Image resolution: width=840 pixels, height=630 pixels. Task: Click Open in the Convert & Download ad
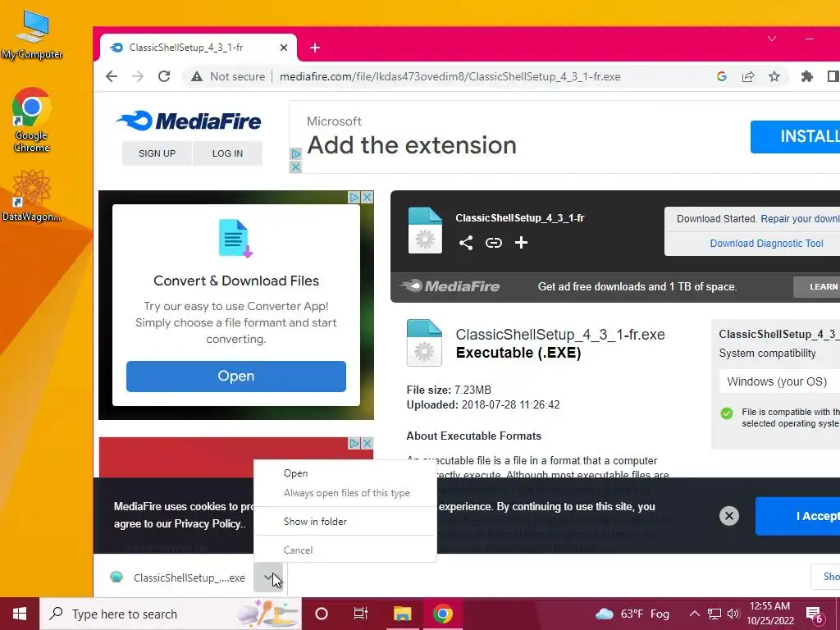pos(236,376)
